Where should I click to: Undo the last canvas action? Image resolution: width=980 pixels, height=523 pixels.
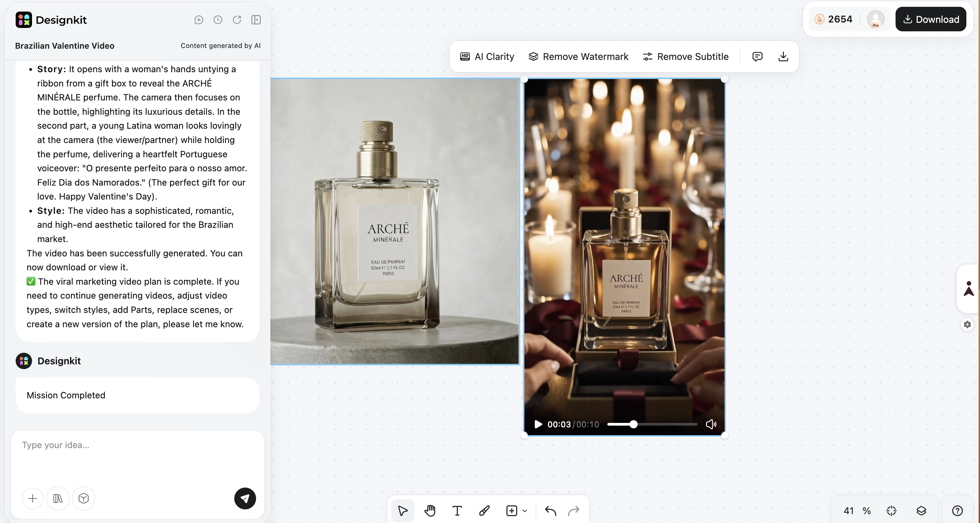tap(551, 510)
